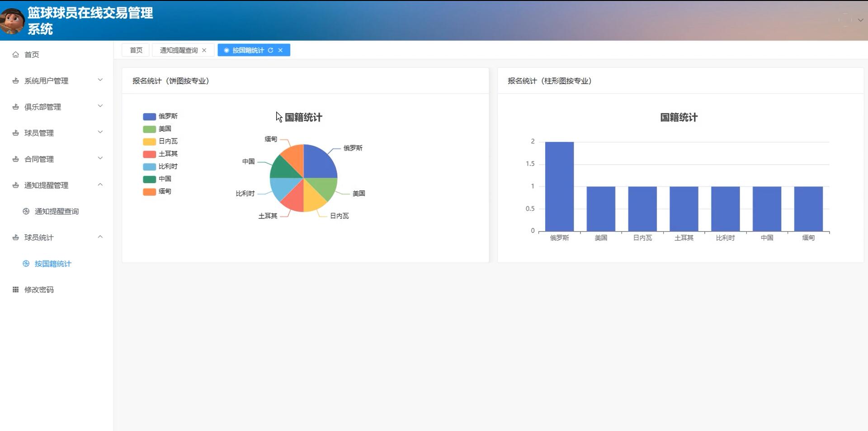Viewport: 868px width, 431px height.
Task: Click the grid icon beside 修改密码
Action: [x=15, y=289]
